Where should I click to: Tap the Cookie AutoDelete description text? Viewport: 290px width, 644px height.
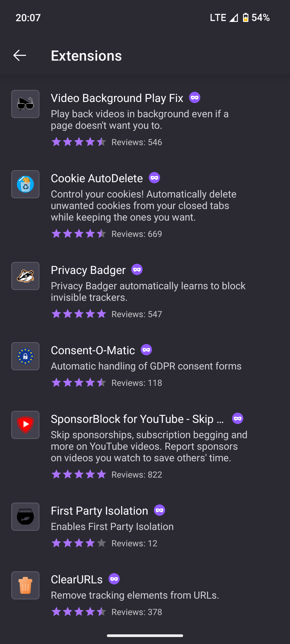click(x=144, y=206)
